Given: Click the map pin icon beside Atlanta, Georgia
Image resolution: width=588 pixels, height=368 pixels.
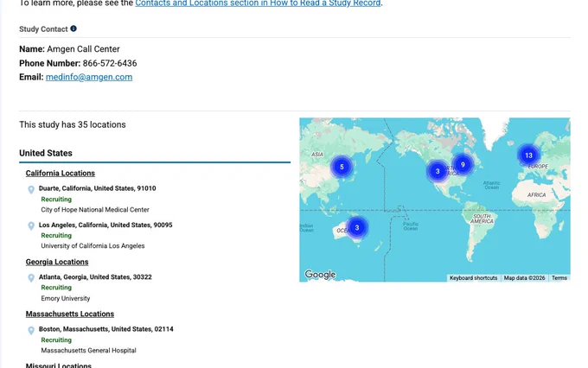Looking at the screenshot, I should pos(31,278).
